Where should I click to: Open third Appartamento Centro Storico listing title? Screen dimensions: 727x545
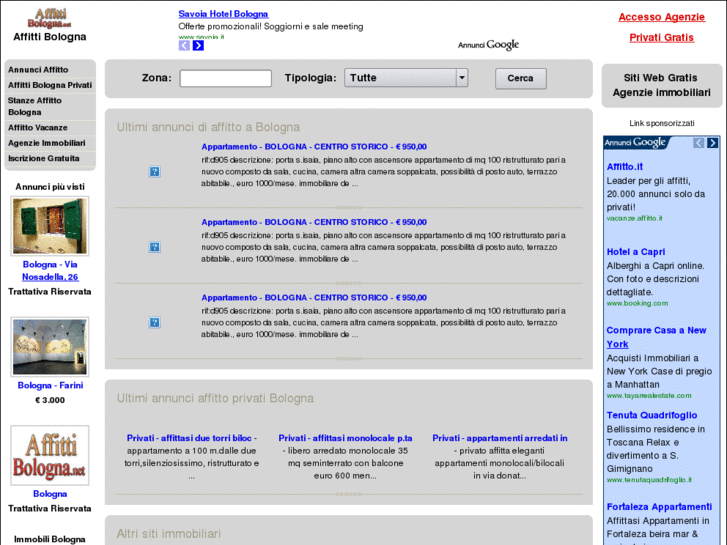tap(314, 298)
